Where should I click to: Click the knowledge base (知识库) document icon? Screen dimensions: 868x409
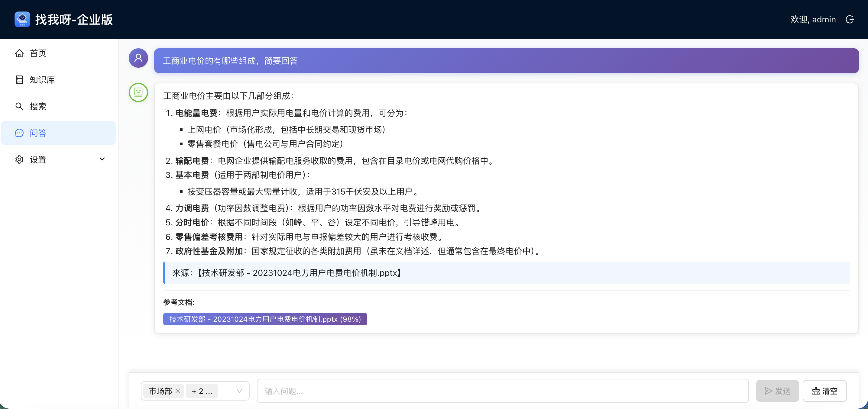19,80
